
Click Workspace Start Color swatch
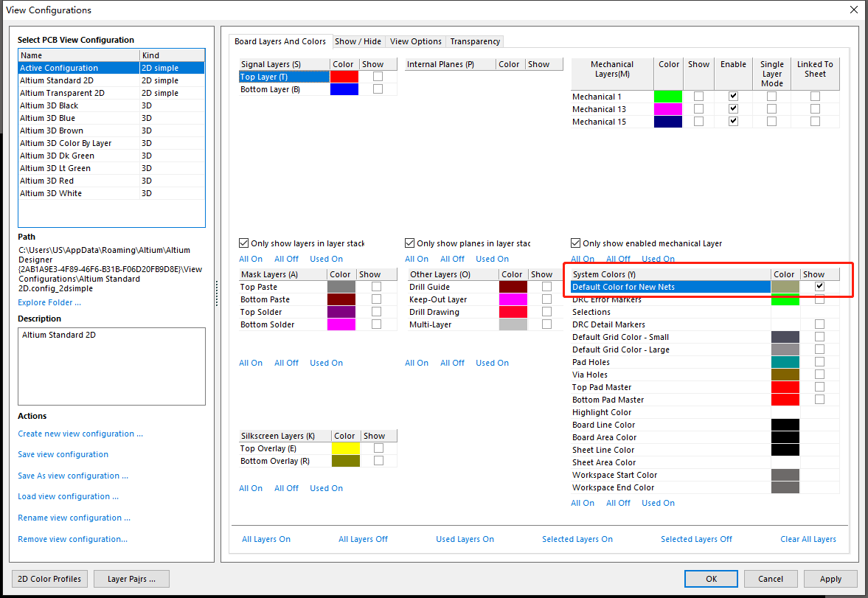coord(785,475)
